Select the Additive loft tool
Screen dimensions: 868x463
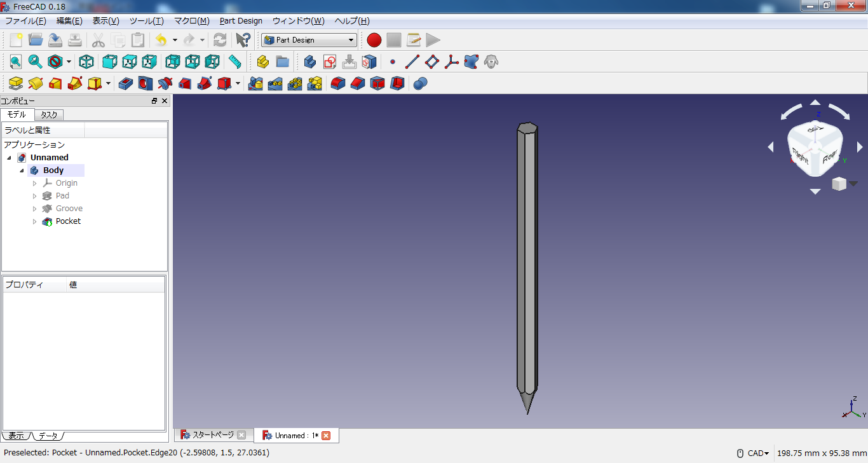click(55, 83)
